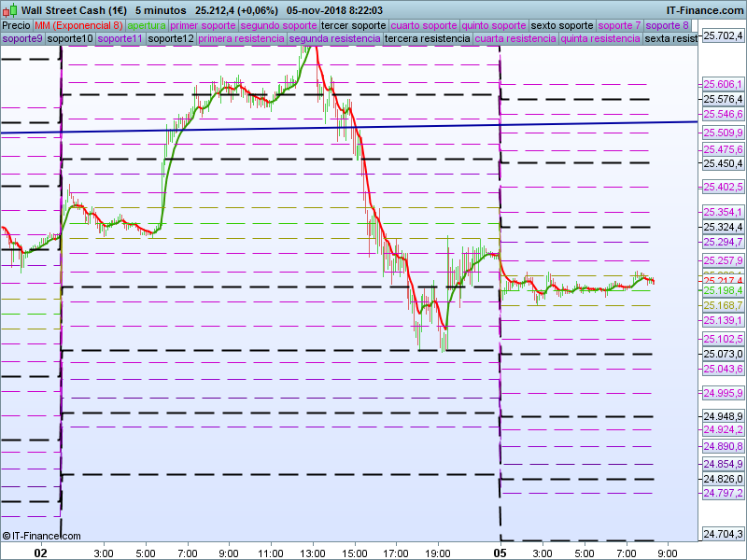Select the apertura legend label
The width and height of the screenshot is (747, 560).
(x=147, y=25)
